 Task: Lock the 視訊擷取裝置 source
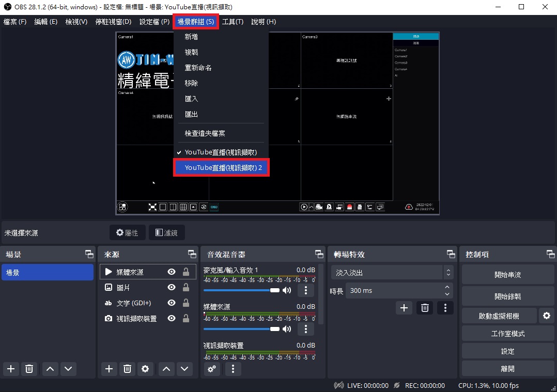[x=186, y=318]
